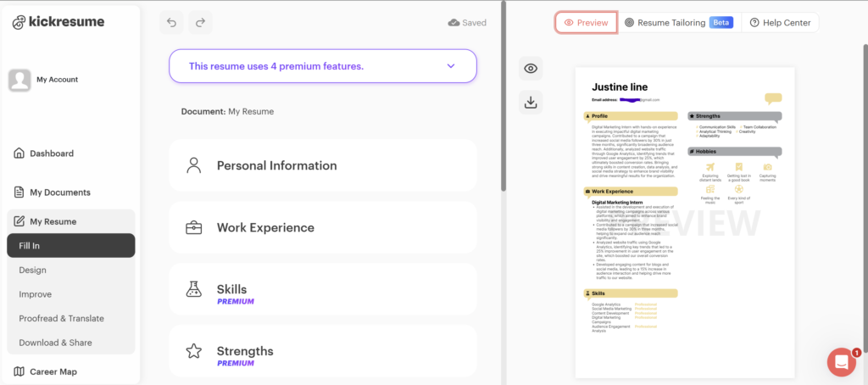This screenshot has width=868, height=385.
Task: Open the chat support bubble
Action: coord(842,362)
